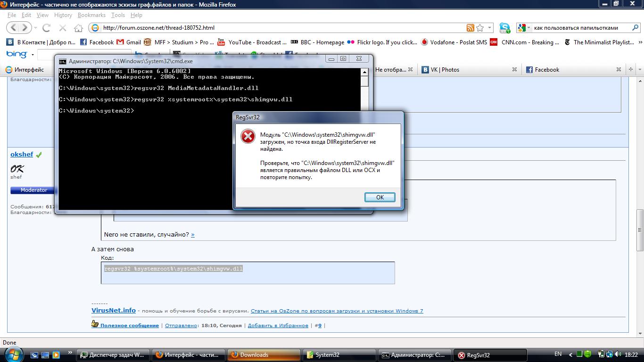Expand hidden quick launch items chevron
Viewport: 644px width, 362px height.
70,352
